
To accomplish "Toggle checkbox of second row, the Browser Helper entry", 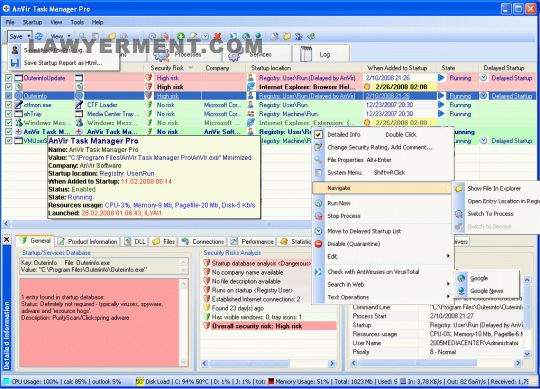I will click(x=9, y=87).
